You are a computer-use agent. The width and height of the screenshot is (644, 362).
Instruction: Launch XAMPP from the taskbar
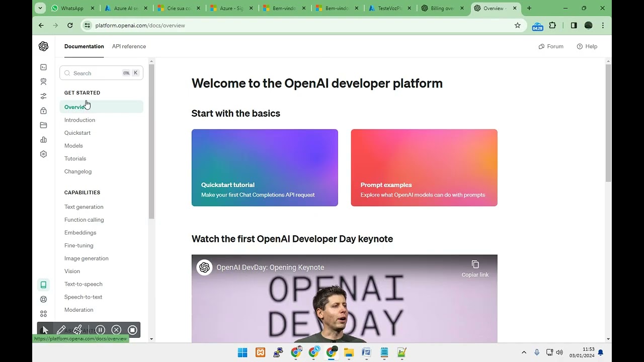[x=260, y=352]
